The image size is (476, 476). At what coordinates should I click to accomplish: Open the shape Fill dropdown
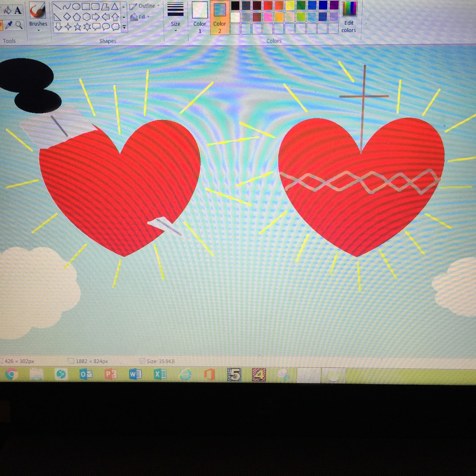[x=140, y=17]
